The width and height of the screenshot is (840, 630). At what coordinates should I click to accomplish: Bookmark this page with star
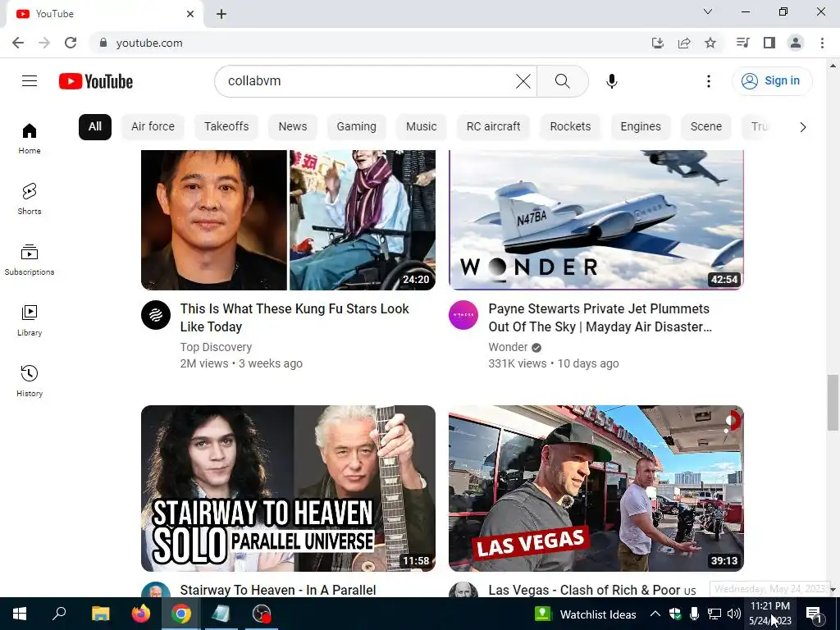click(710, 43)
